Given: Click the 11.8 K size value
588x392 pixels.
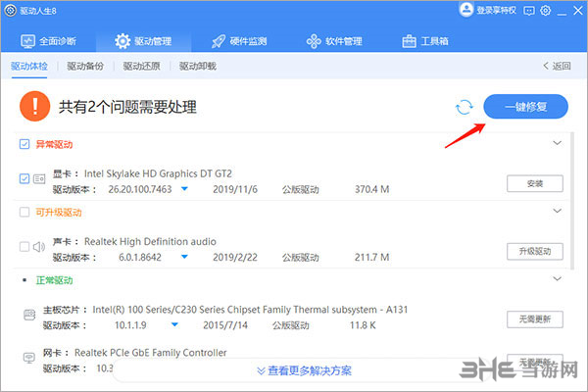Looking at the screenshot, I should pyautogui.click(x=363, y=325).
